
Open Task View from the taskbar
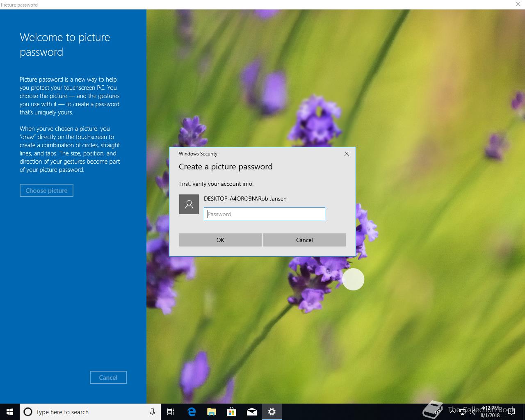(171, 412)
